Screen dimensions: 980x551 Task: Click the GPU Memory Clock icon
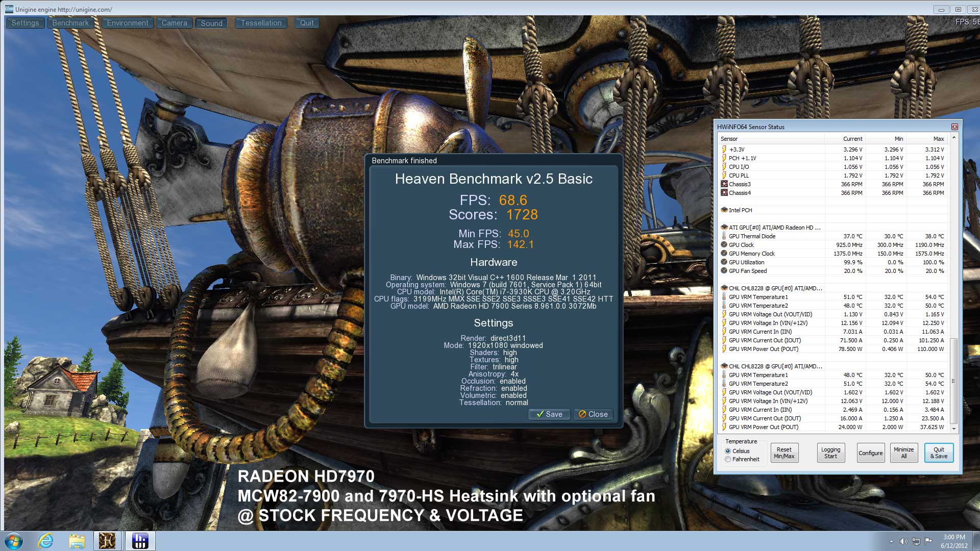724,254
